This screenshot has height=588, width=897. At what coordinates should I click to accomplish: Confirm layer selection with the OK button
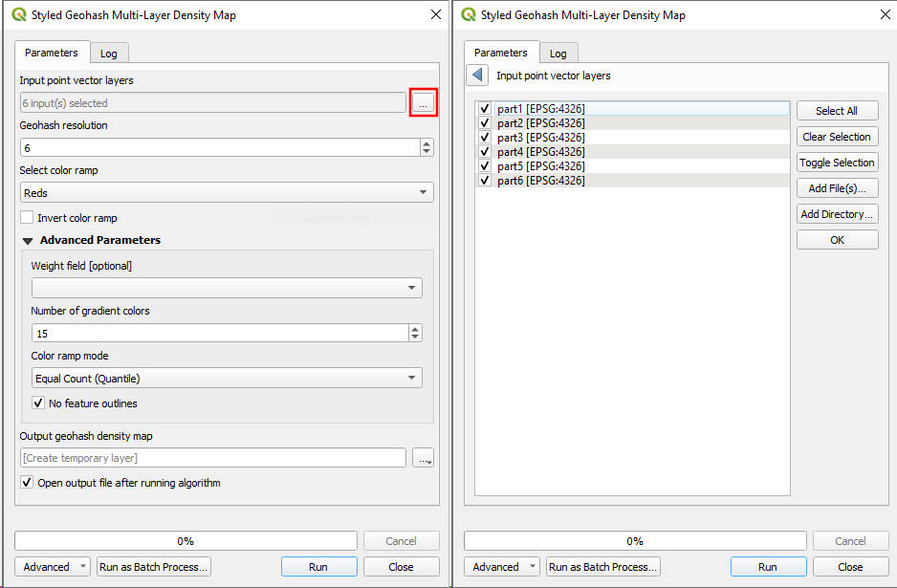click(x=837, y=240)
